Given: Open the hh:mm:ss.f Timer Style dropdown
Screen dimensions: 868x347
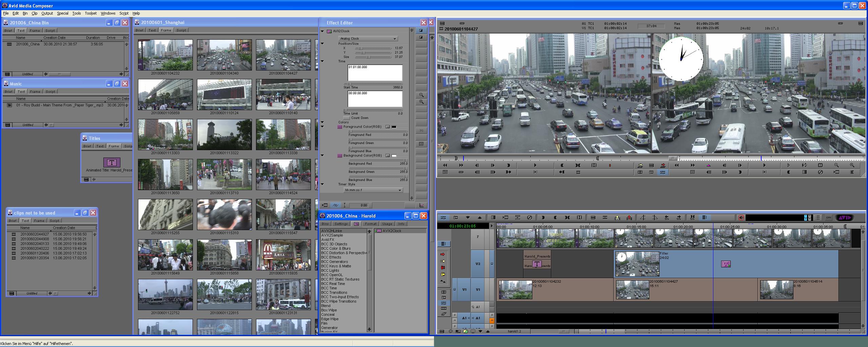Looking at the screenshot, I should 373,190.
